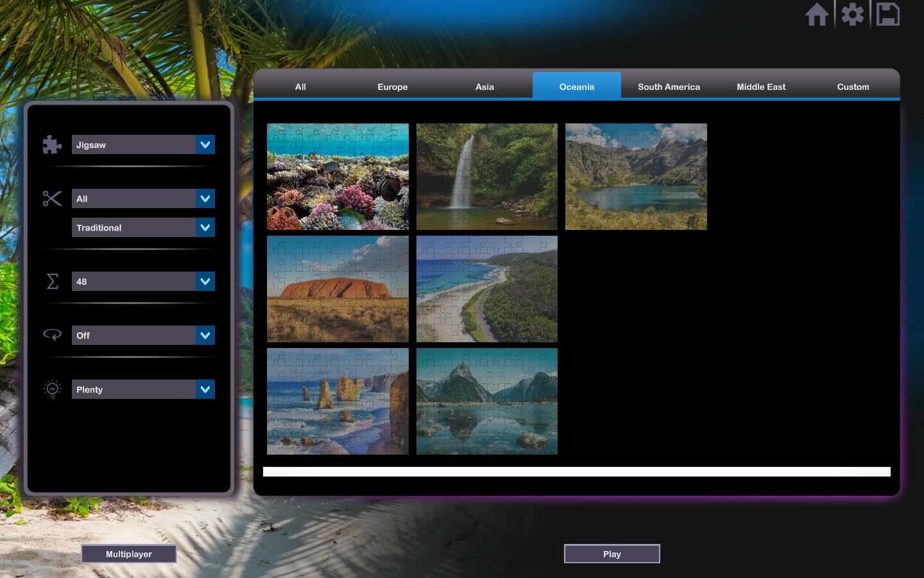
Task: Open the Jigsaw game mode dropdown
Action: tap(143, 144)
